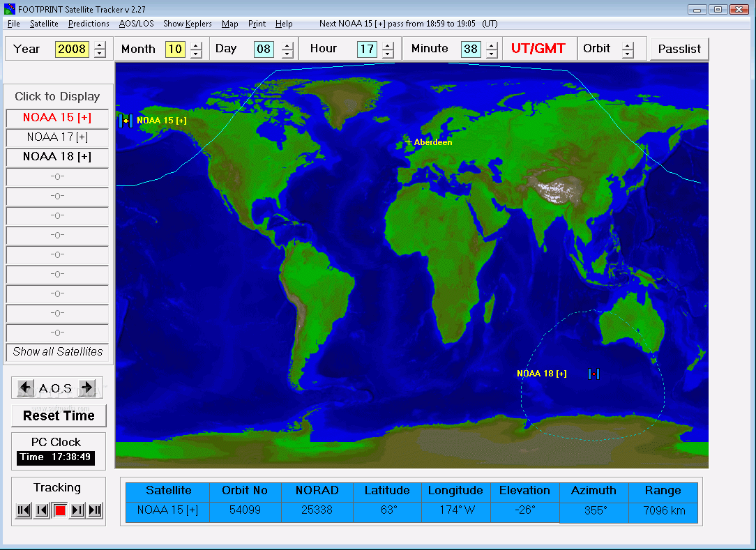Increase the Day with the up arrow
756x550 pixels.
point(287,45)
